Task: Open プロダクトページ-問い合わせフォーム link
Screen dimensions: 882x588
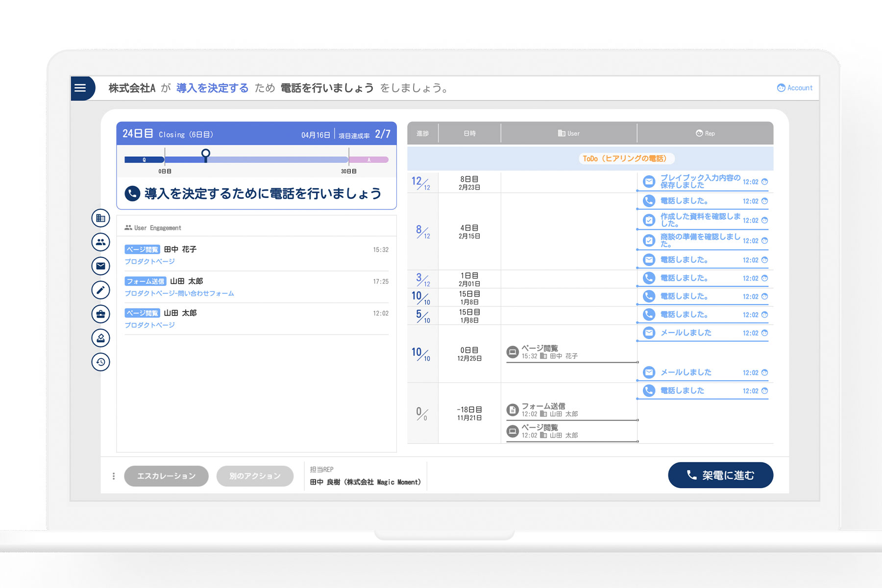Action: (179, 294)
